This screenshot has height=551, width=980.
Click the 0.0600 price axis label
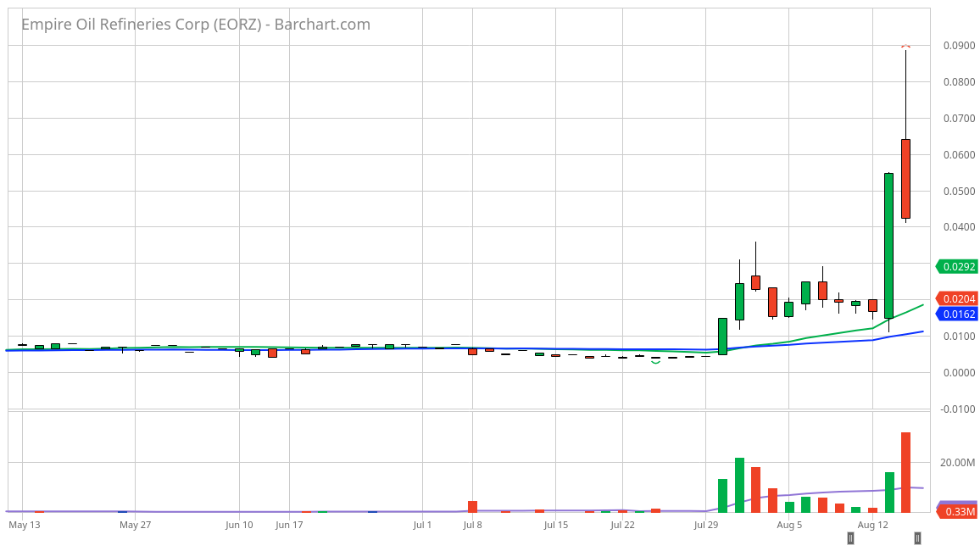pos(960,155)
